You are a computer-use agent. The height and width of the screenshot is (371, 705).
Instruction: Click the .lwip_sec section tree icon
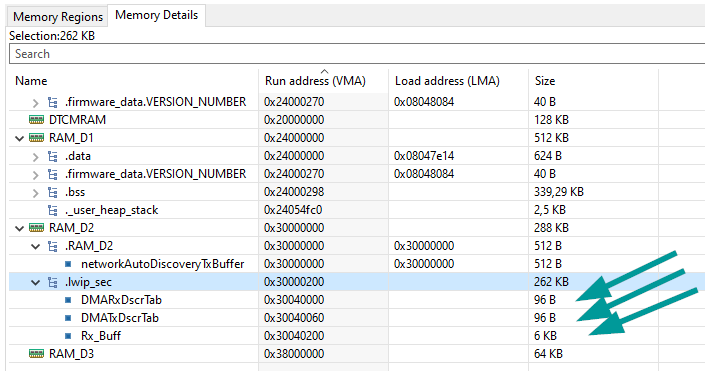click(x=53, y=282)
